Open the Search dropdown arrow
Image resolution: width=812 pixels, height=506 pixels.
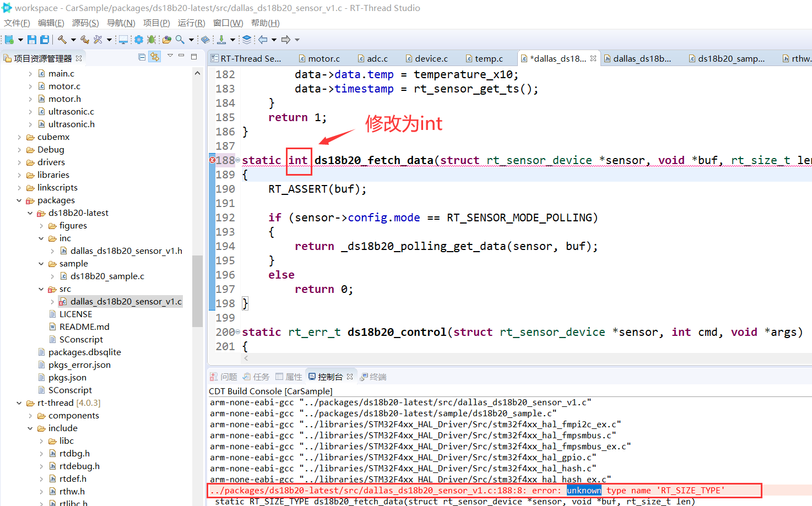(x=191, y=40)
